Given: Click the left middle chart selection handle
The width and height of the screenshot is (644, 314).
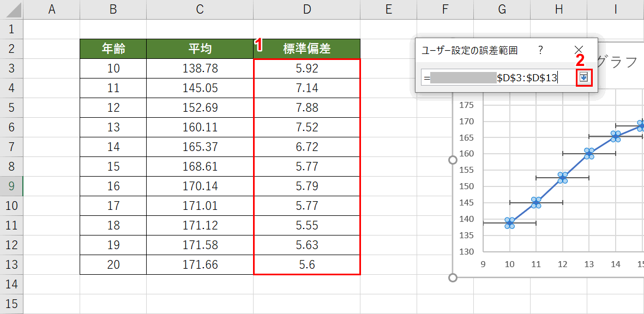Looking at the screenshot, I should 453,159.
